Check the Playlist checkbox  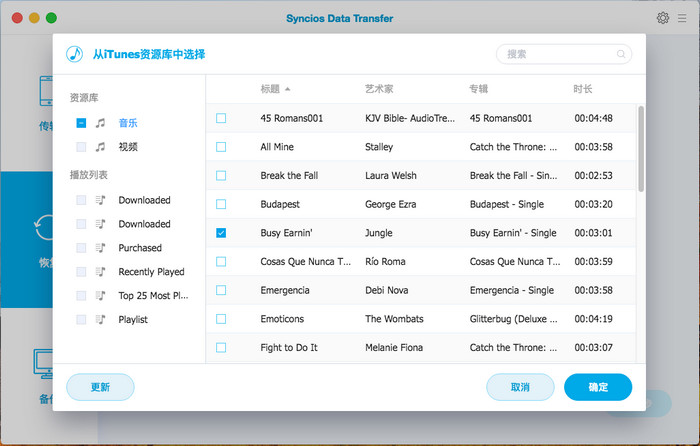point(81,319)
